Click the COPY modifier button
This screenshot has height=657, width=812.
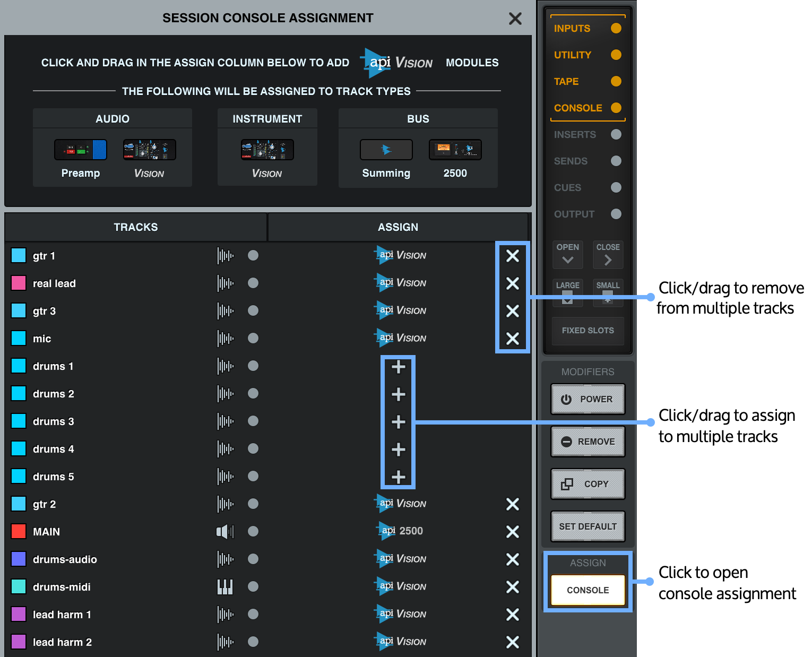pyautogui.click(x=588, y=484)
